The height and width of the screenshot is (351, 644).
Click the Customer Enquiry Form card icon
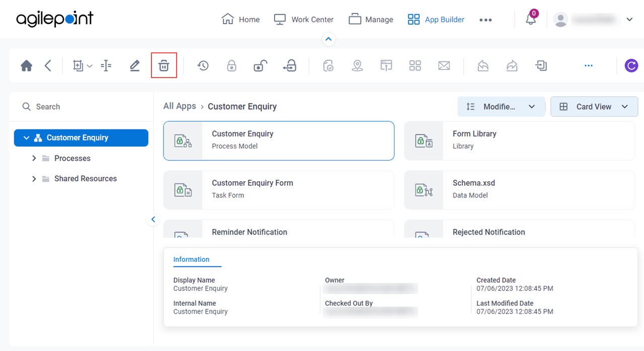(183, 190)
